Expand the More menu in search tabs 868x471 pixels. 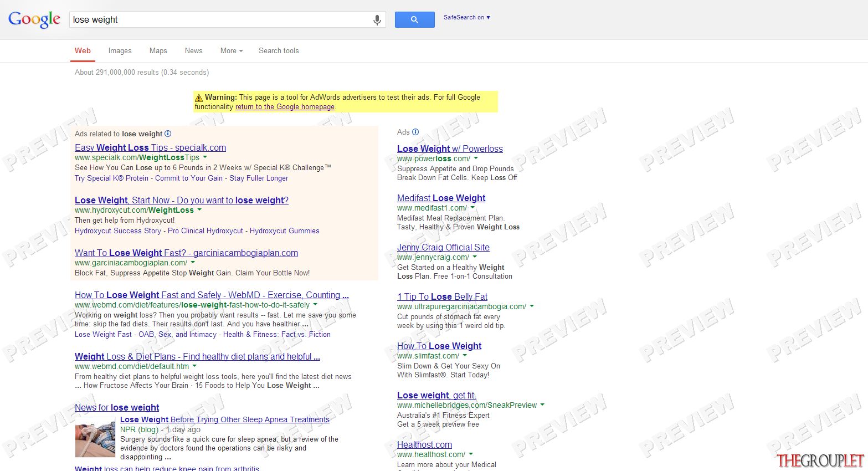click(x=232, y=50)
